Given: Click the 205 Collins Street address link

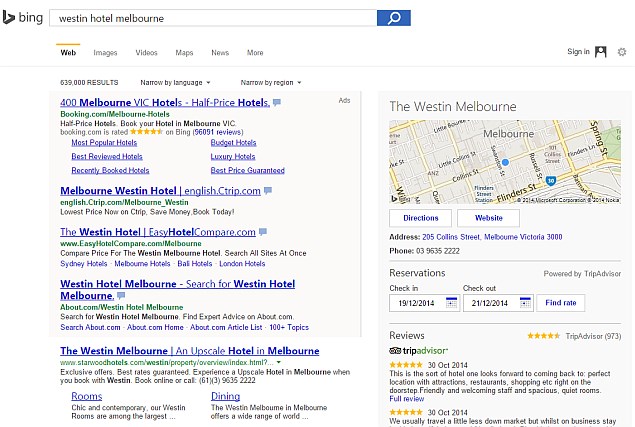Looking at the screenshot, I should point(492,237).
